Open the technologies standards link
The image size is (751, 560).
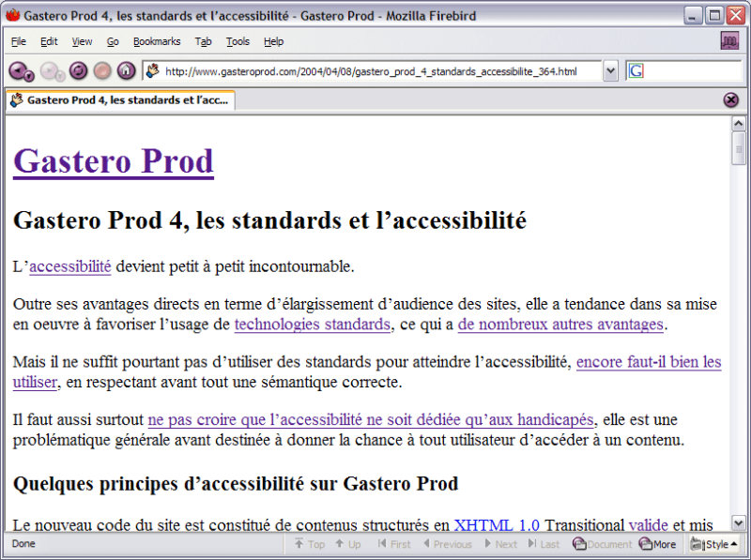pyautogui.click(x=313, y=325)
